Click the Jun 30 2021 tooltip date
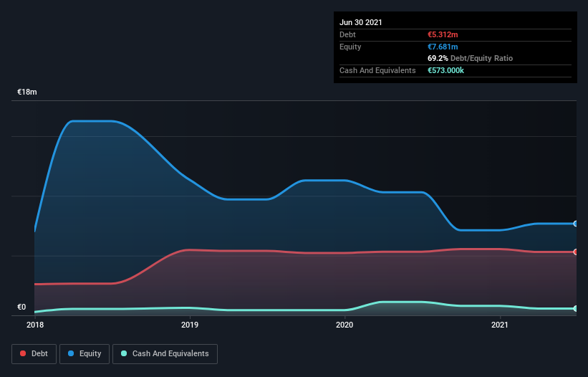The height and width of the screenshot is (377, 588). tap(361, 22)
